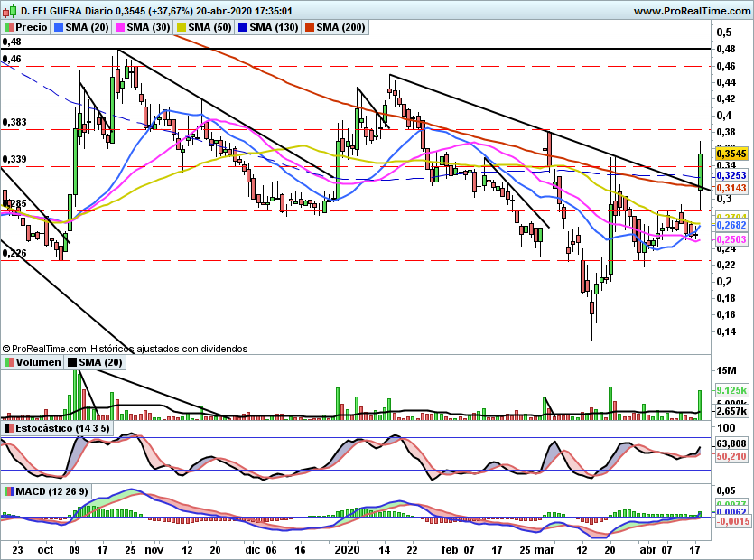Click the SMA (50) yellow legend icon
Screen dimensions: 754x560
pos(182,27)
